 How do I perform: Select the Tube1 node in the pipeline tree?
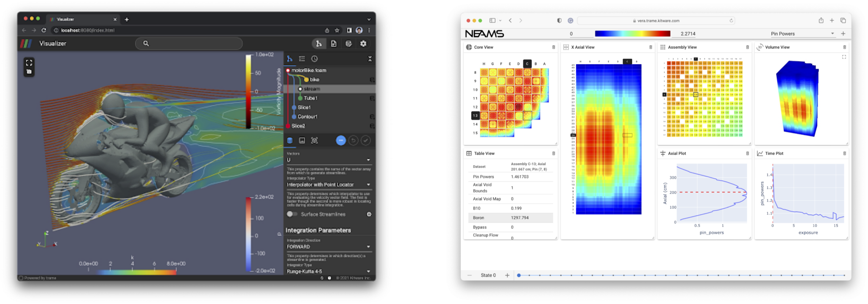[x=310, y=98]
